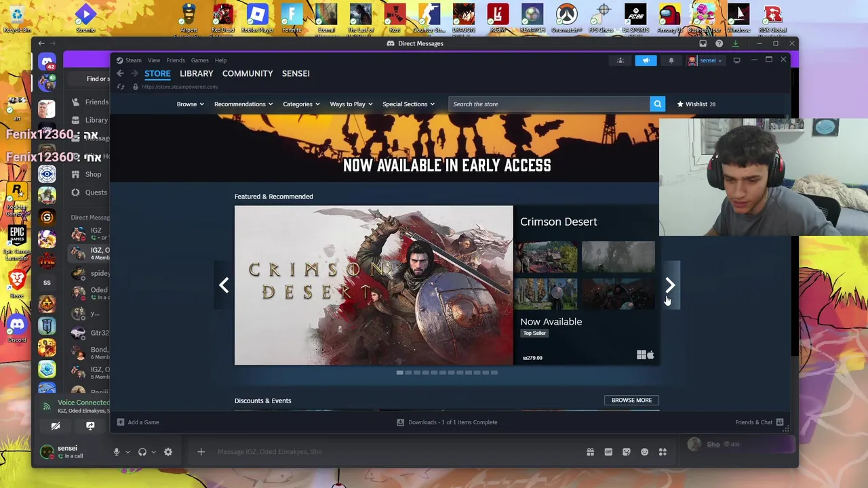Open Discord emoji picker

tap(644, 452)
